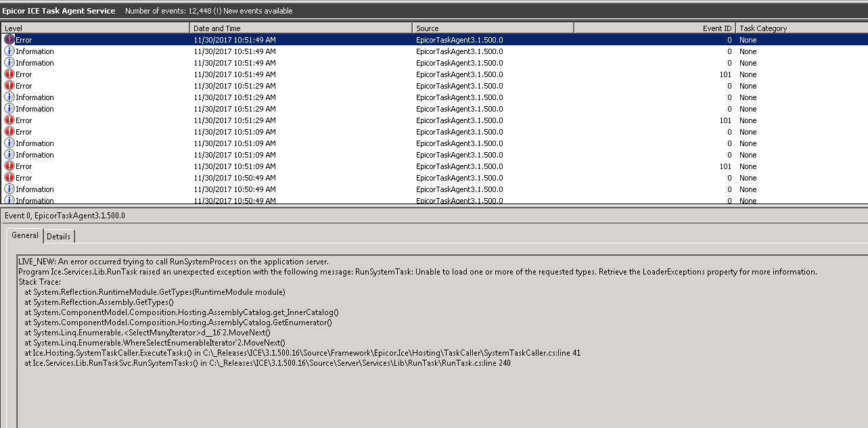The width and height of the screenshot is (868, 428).
Task: Click the AssemblyCatalog.get_InnerCatalog() stack line
Action: [x=181, y=312]
